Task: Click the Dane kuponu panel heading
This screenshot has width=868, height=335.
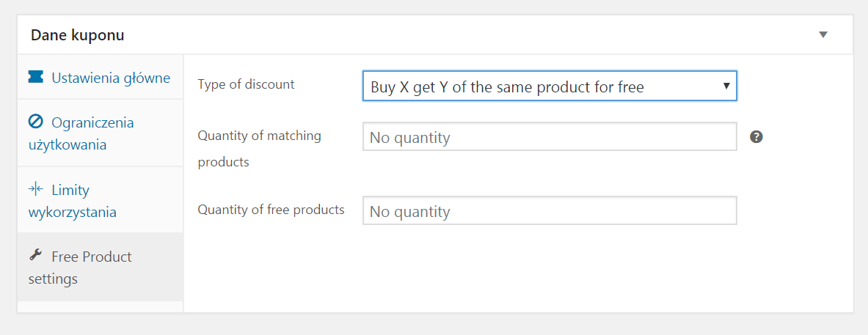Action: 78,35
